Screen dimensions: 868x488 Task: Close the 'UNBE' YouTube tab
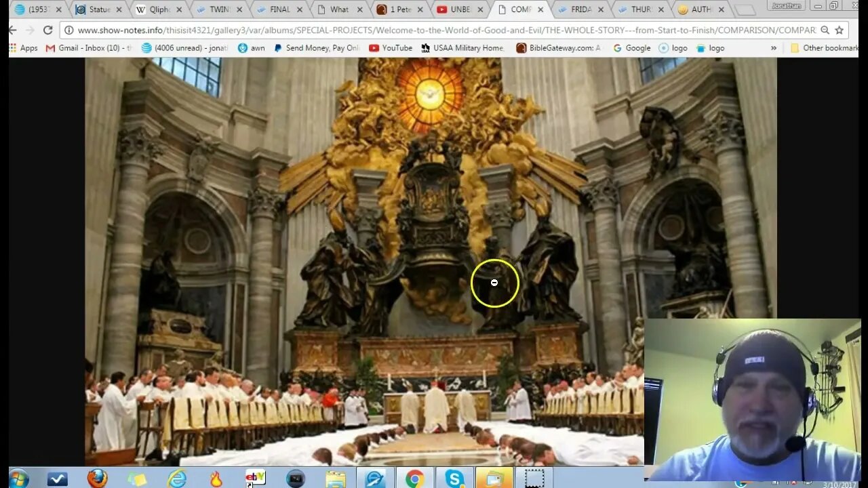481,9
